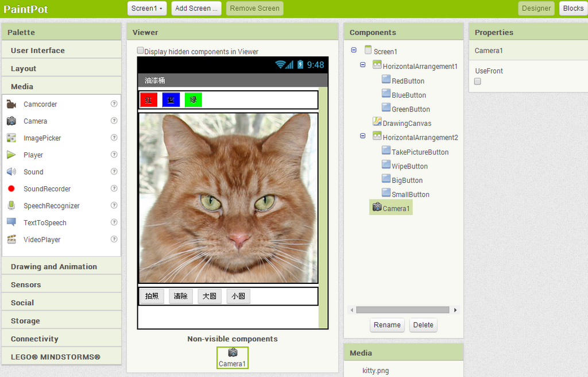
Task: Open the Screen1 dropdown
Action: (x=148, y=8)
